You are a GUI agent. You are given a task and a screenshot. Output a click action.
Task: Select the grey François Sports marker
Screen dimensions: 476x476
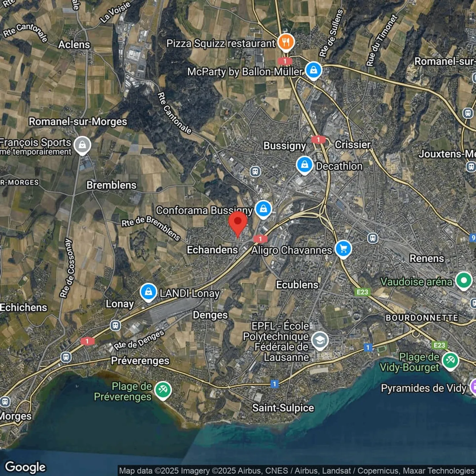pos(82,145)
